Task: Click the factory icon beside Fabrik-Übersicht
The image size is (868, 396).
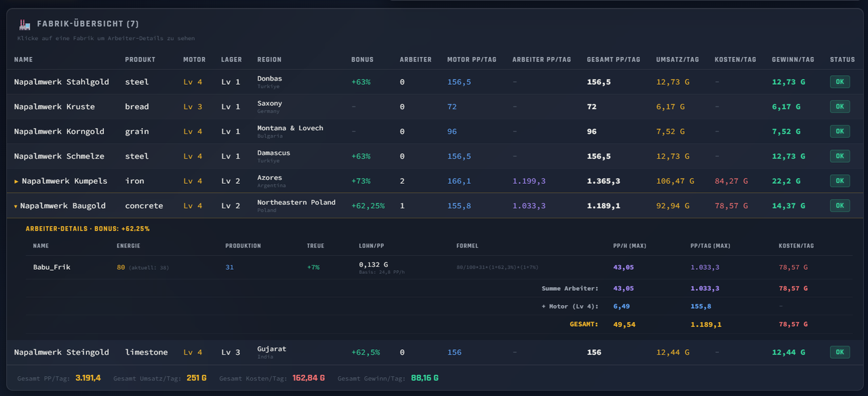Action: (24, 24)
